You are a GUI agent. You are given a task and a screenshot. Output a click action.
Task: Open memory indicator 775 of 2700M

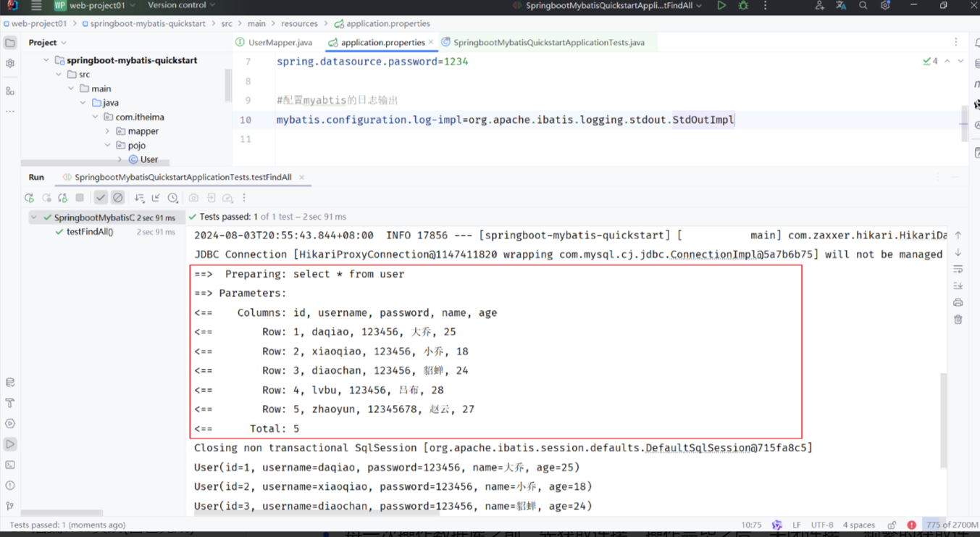tap(952, 525)
